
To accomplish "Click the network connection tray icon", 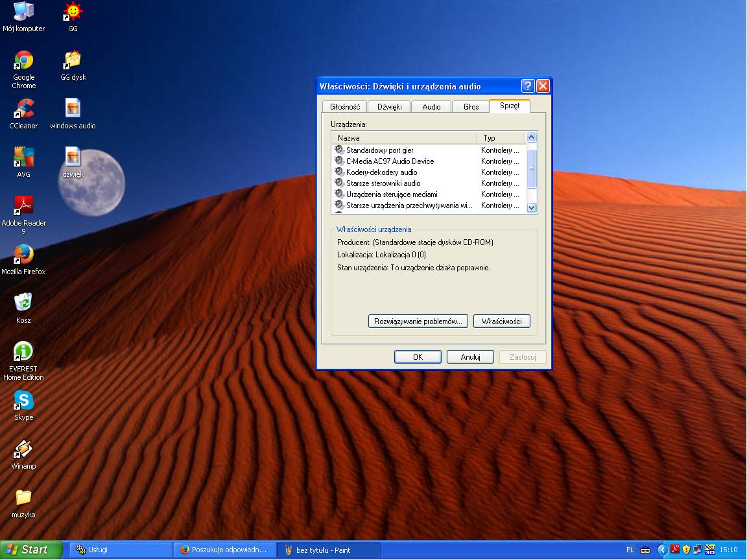I will point(698,550).
